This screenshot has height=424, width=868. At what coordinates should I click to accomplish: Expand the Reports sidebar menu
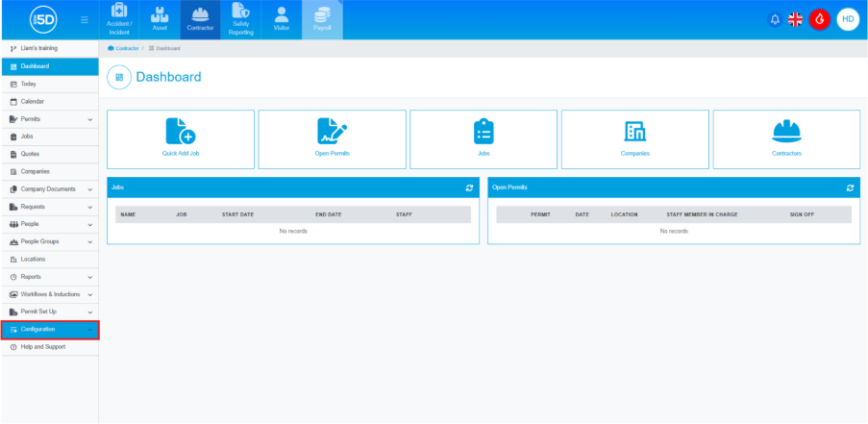pos(48,277)
